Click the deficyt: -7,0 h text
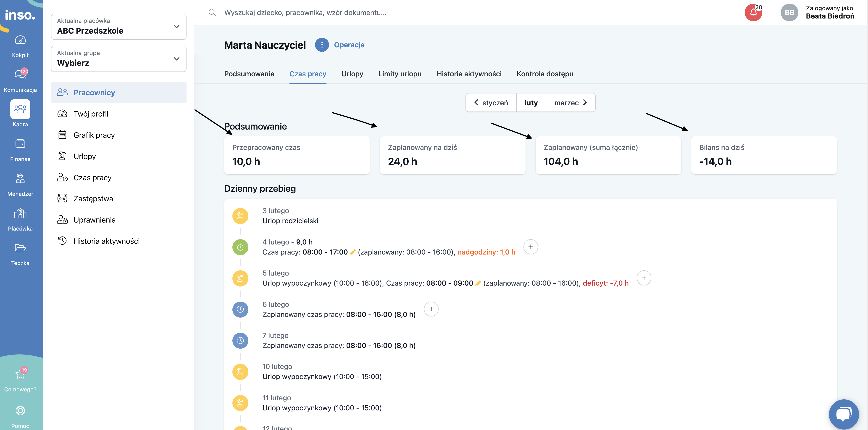Screen dimensions: 868x430 [605, 283]
